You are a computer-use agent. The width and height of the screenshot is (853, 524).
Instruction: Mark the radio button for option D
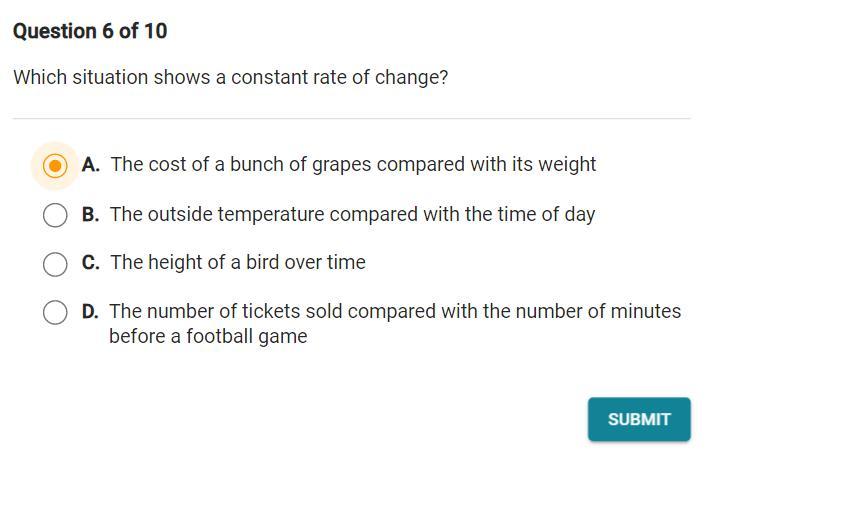tap(55, 313)
